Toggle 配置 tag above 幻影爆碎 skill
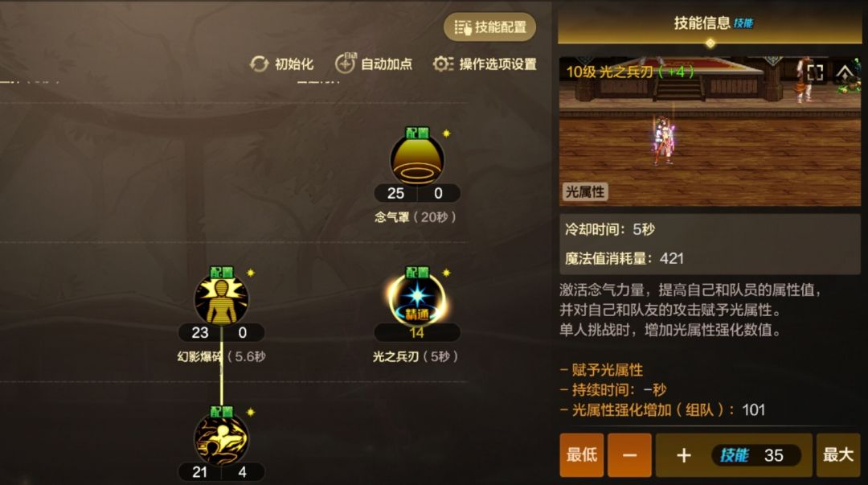This screenshot has width=868, height=485. pyautogui.click(x=222, y=272)
